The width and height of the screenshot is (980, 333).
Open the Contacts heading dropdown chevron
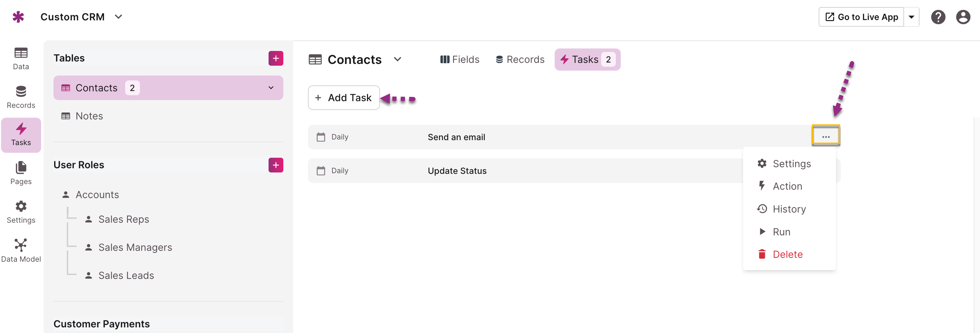pos(398,59)
